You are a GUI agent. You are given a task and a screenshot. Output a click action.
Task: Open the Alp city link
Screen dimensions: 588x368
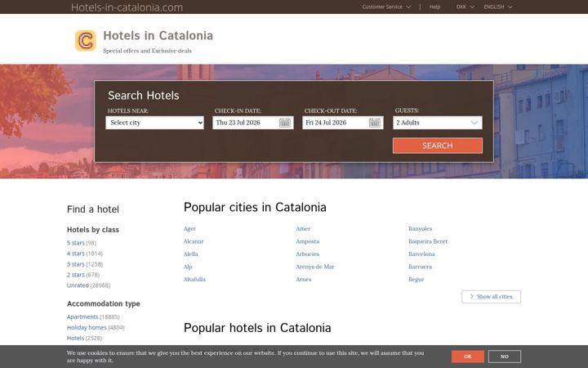pos(188,267)
